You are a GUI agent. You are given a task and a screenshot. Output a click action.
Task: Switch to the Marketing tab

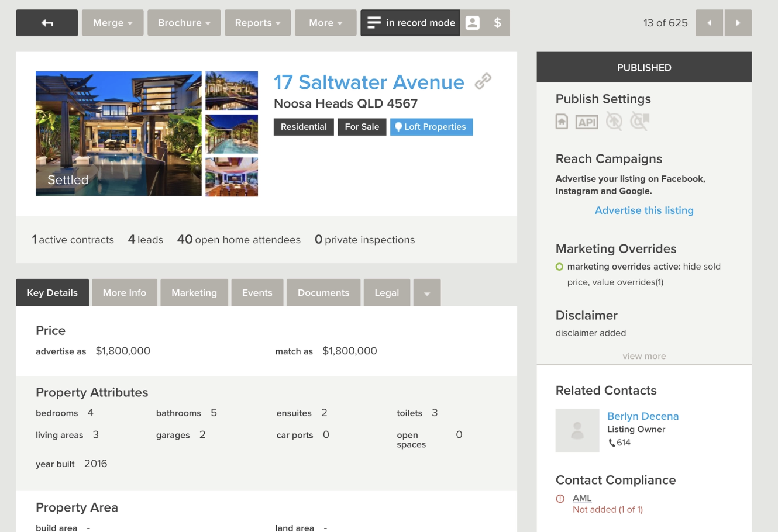pos(194,292)
